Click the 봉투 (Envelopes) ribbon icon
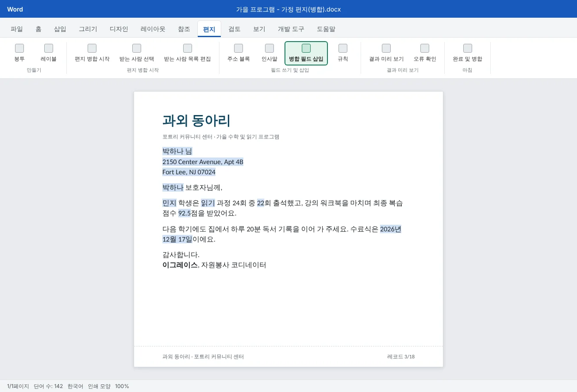Screen dimensions: 577x392 point(19,54)
